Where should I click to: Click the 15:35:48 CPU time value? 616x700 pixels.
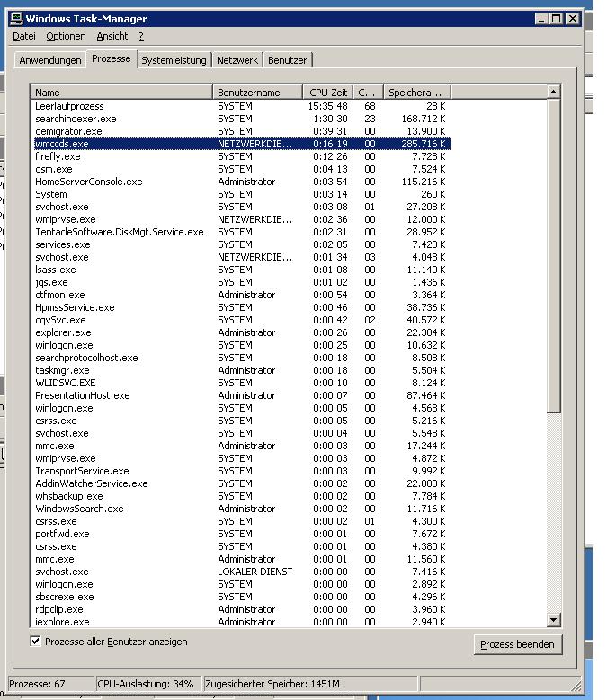pyautogui.click(x=328, y=106)
